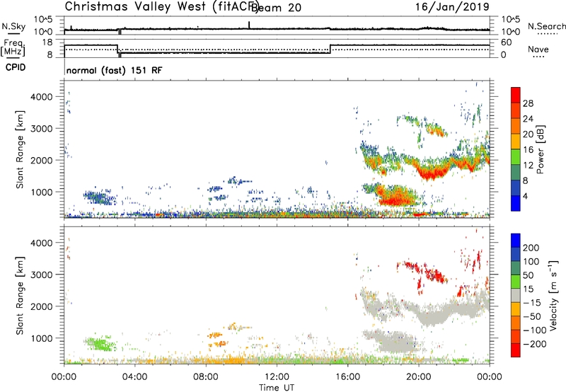Click the 'N.Search' legend label
Screen dimensions: 566x392
point(547,26)
